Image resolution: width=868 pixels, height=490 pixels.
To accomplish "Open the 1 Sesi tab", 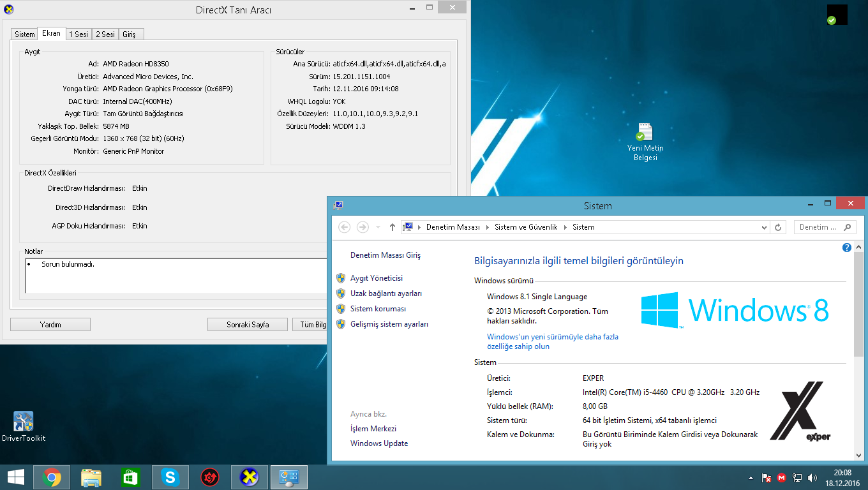I will (x=79, y=34).
